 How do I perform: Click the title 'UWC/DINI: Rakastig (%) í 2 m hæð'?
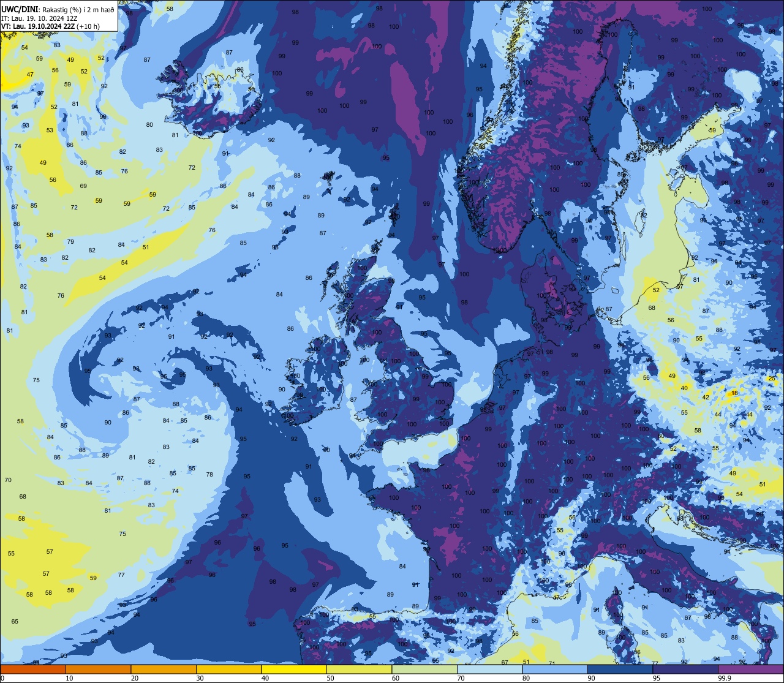[x=58, y=9]
